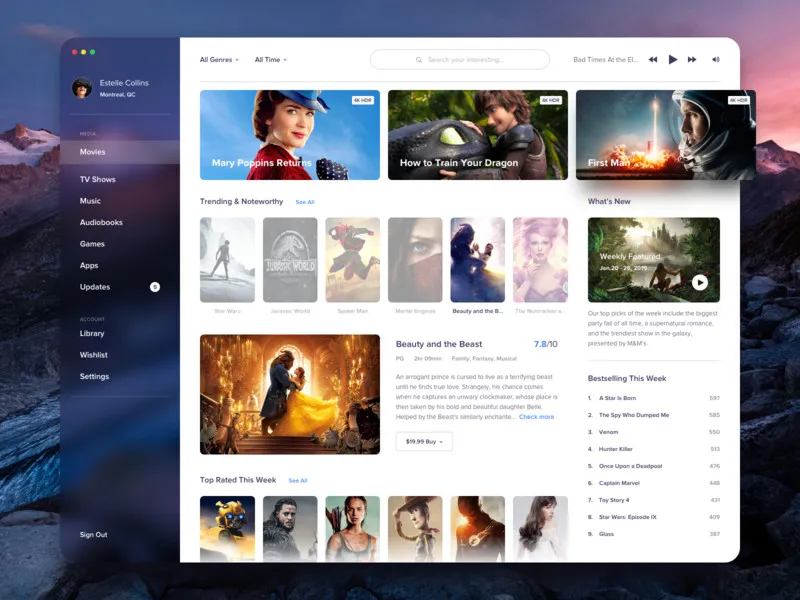Select The Nutcracker poster
Screen dimensions: 800x600
[540, 260]
